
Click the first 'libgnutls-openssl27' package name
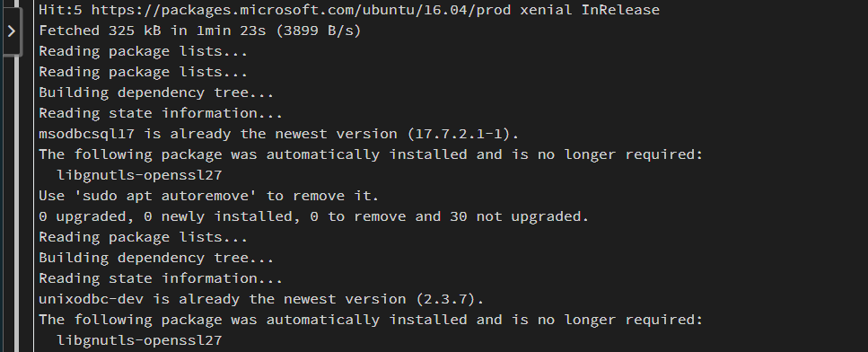[x=139, y=175]
